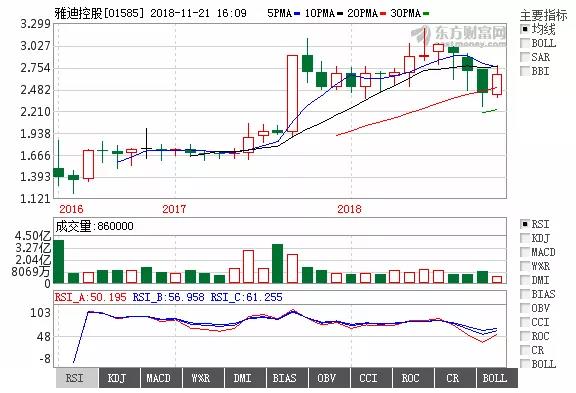This screenshot has width=576, height=393.
Task: Switch to the OBV bottom tab
Action: 329,378
